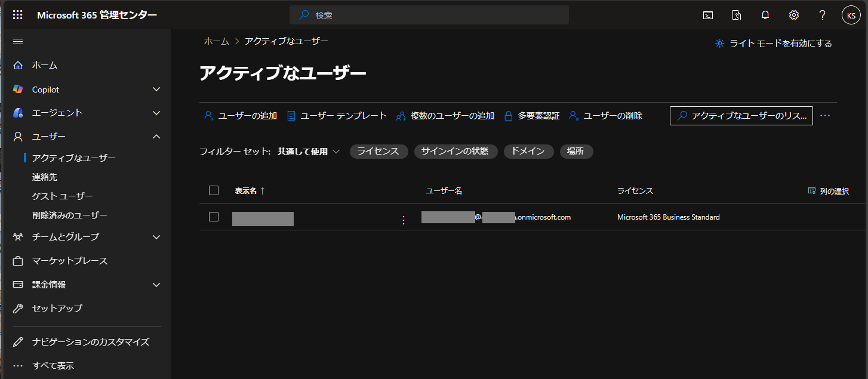
Task: Open the 場所 filter
Action: click(575, 152)
